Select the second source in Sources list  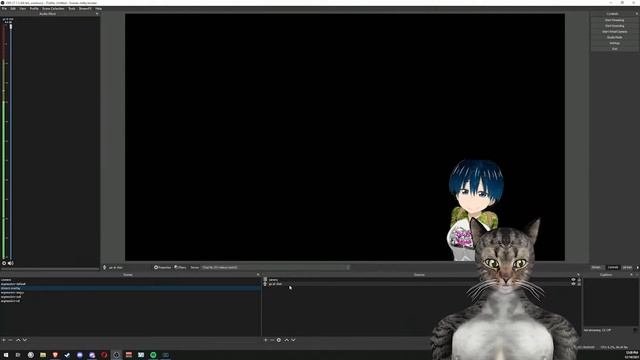422,284
